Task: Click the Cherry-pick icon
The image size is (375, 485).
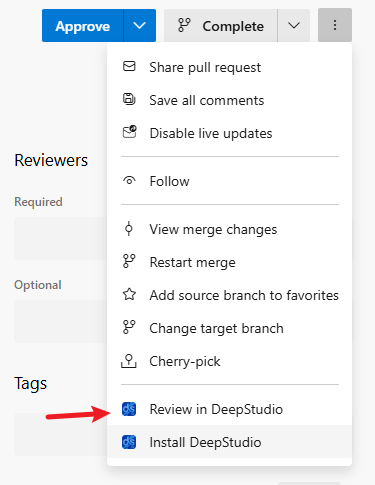Action: [129, 361]
